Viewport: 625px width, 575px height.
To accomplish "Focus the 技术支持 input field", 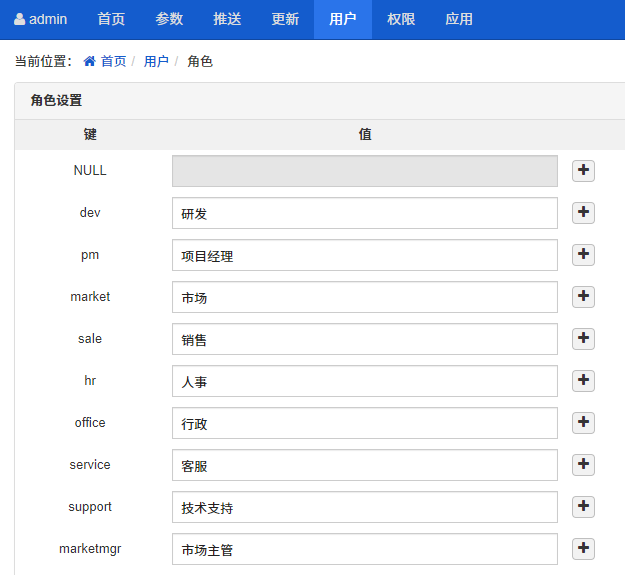I will pos(364,507).
